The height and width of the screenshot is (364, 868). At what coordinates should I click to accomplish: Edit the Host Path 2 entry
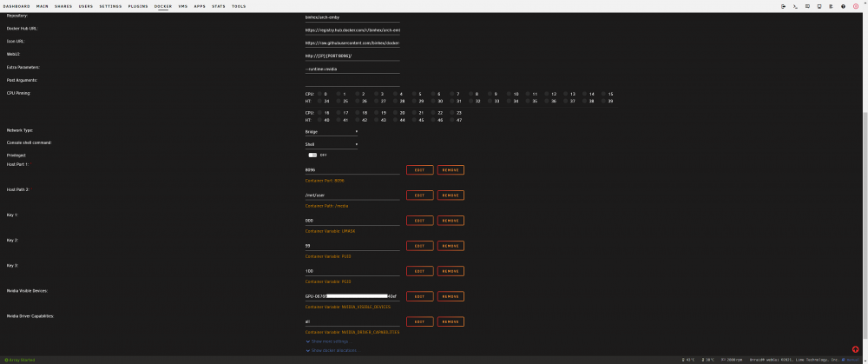pyautogui.click(x=419, y=195)
